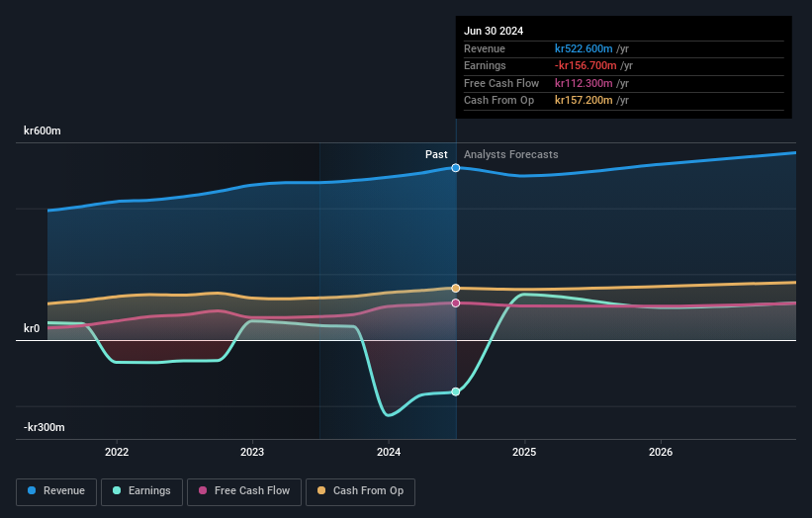Click the kr112.300m free cash flow value

click(x=584, y=83)
